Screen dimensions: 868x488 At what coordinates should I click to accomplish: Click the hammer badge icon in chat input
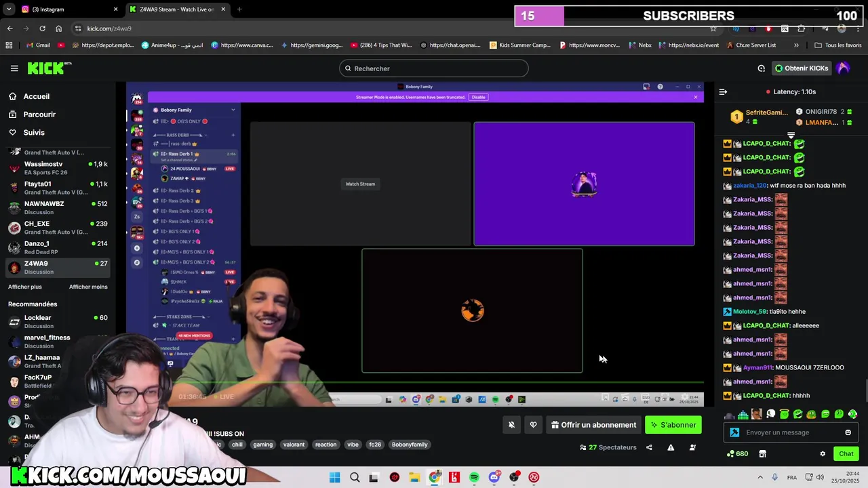click(734, 432)
